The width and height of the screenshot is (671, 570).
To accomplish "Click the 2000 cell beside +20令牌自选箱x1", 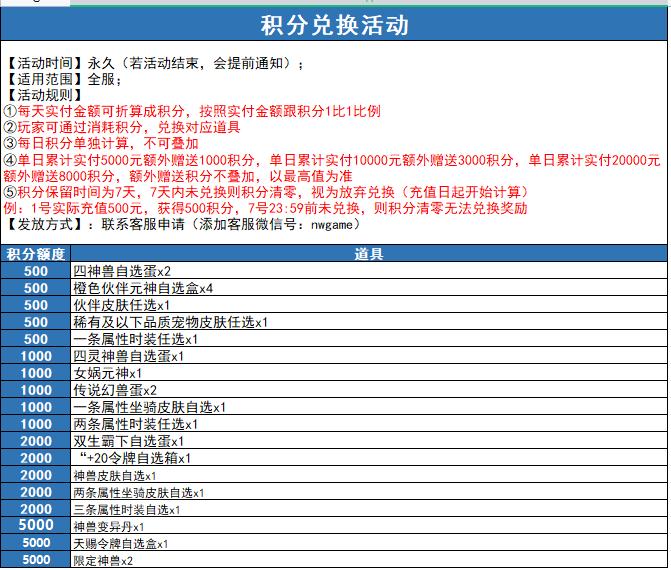I will coord(36,458).
